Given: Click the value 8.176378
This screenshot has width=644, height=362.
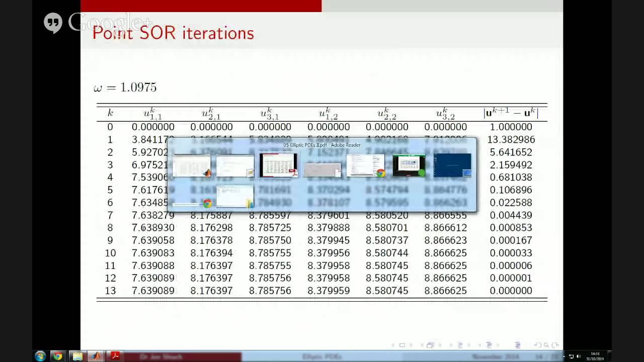Looking at the screenshot, I should click(x=211, y=240).
